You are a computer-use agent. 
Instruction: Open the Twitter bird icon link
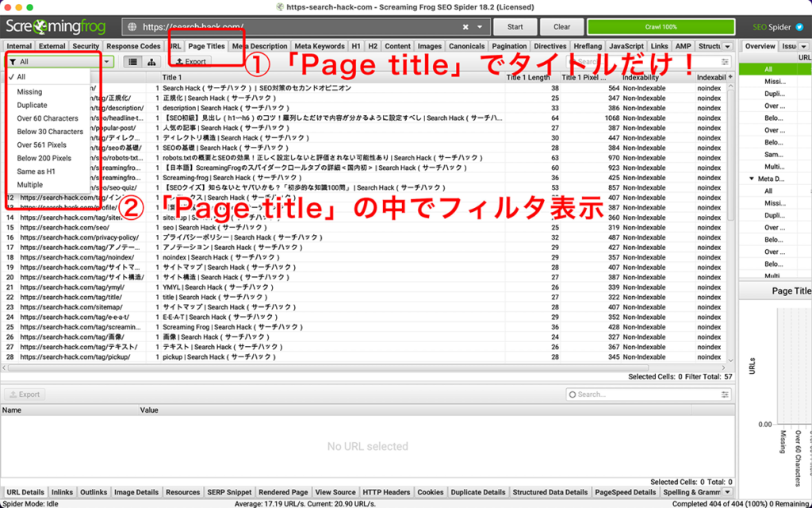[x=799, y=27]
